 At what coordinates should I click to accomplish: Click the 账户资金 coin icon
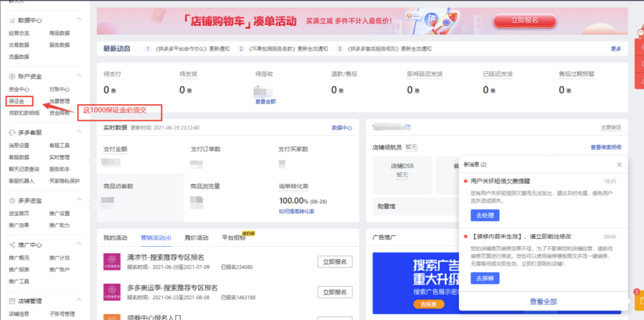12,76
